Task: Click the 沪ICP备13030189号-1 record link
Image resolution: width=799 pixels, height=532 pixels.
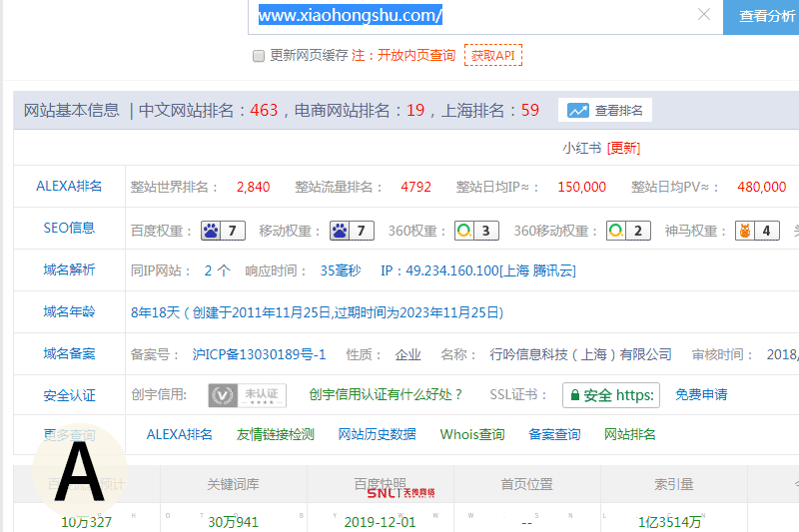Action: [259, 354]
